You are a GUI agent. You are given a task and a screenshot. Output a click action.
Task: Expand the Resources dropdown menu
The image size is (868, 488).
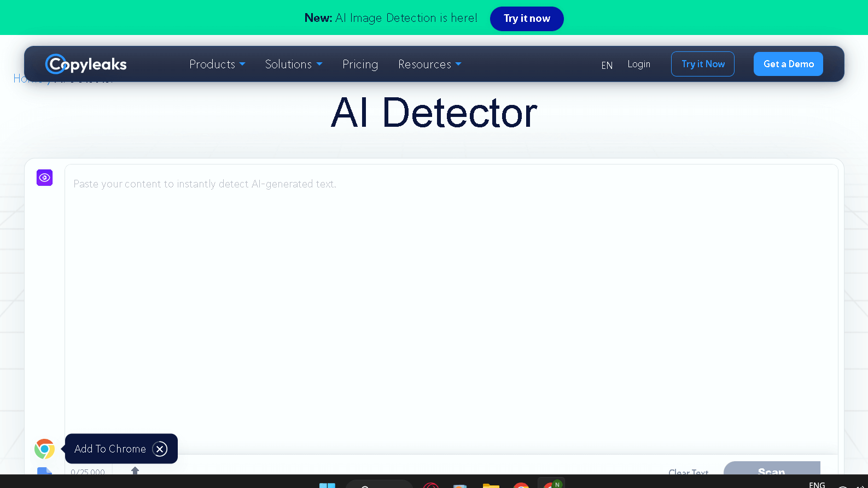429,64
